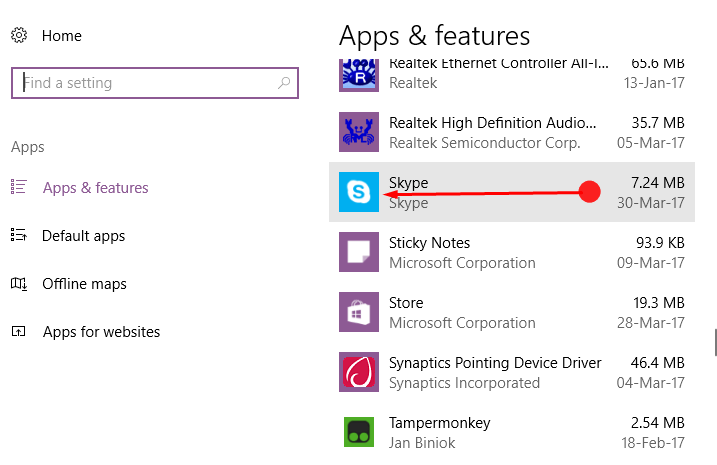Image resolution: width=717 pixels, height=465 pixels.
Task: Click the 04-Mar-17 install date
Action: (651, 383)
